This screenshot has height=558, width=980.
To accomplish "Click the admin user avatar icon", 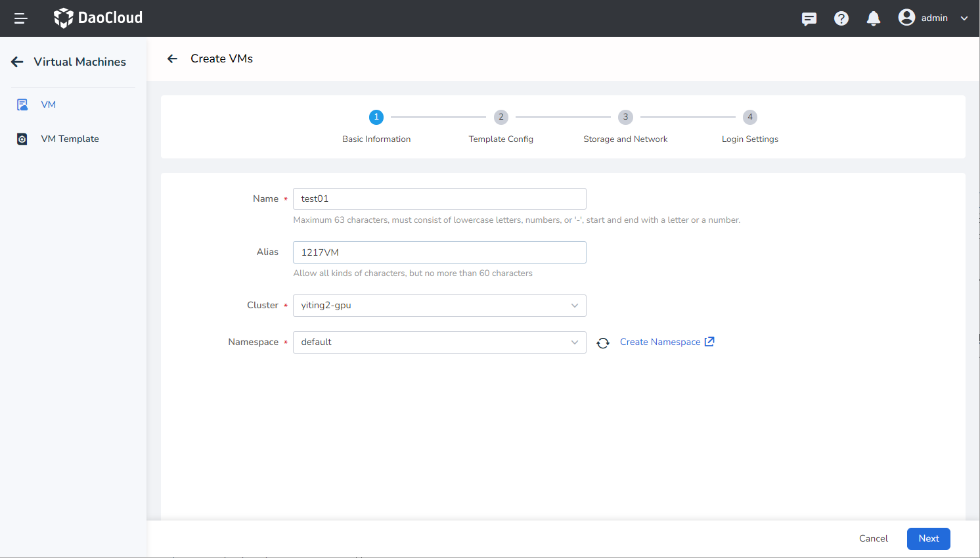I will tap(906, 18).
